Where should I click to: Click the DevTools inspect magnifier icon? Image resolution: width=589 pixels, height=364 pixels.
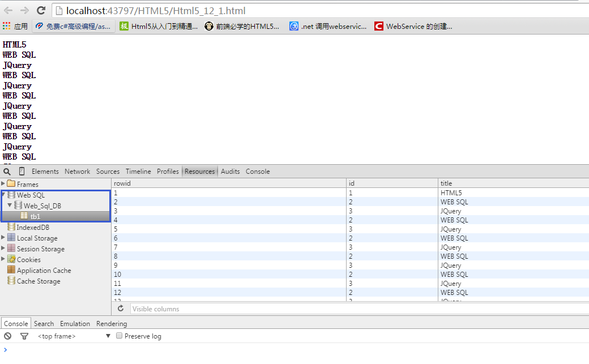pyautogui.click(x=7, y=172)
